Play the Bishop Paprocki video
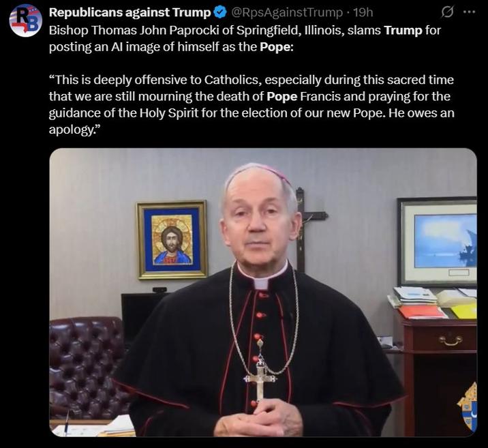The height and width of the screenshot is (448, 488). pyautogui.click(x=263, y=292)
